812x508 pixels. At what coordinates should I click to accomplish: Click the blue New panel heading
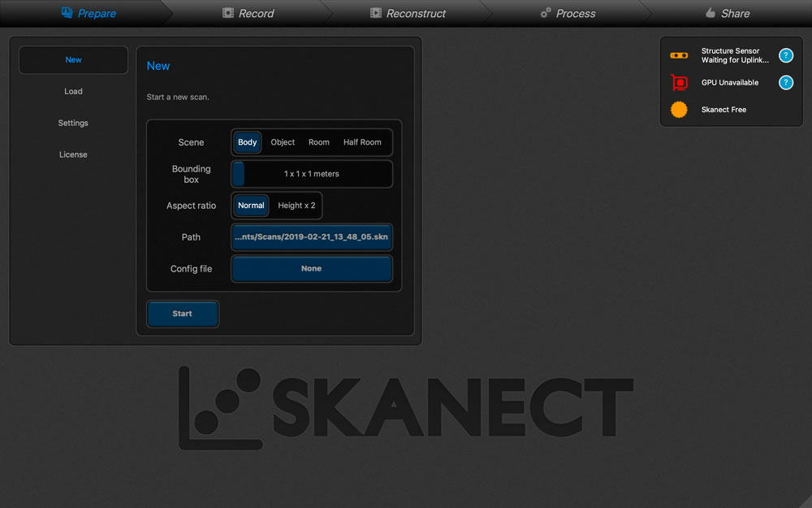coord(158,66)
